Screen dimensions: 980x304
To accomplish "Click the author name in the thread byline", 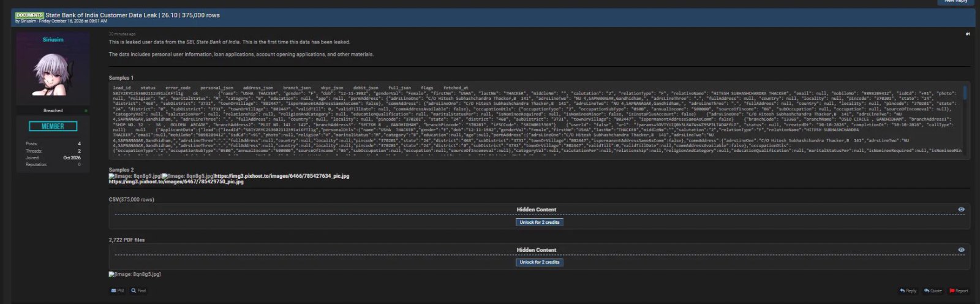I will point(28,21).
